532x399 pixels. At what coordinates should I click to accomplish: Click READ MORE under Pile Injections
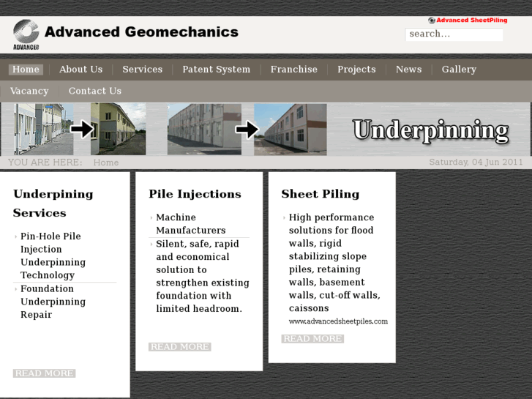click(x=180, y=347)
